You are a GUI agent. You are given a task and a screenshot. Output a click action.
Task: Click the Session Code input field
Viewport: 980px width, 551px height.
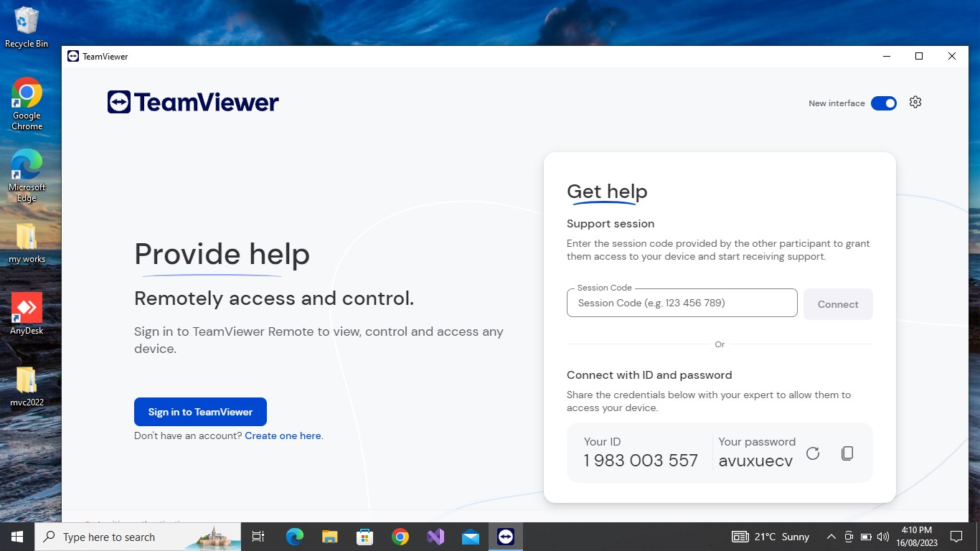pos(682,303)
